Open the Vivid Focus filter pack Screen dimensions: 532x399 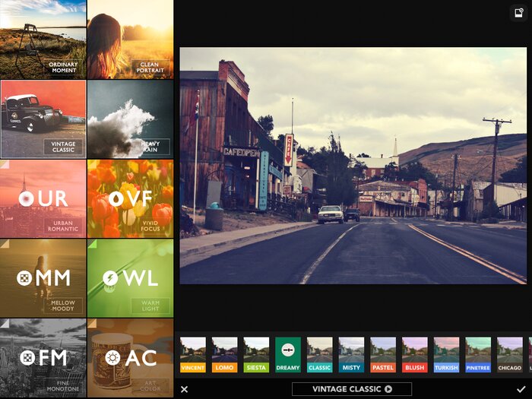click(131, 198)
